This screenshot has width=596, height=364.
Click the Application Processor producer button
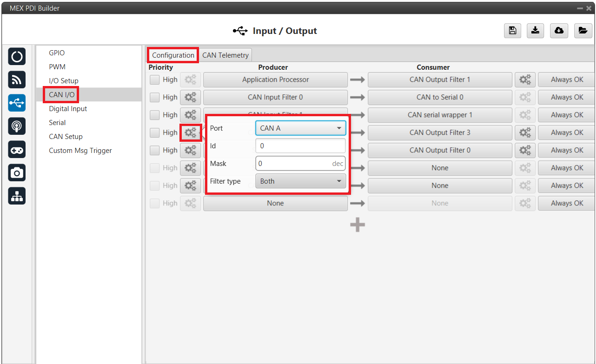click(275, 80)
